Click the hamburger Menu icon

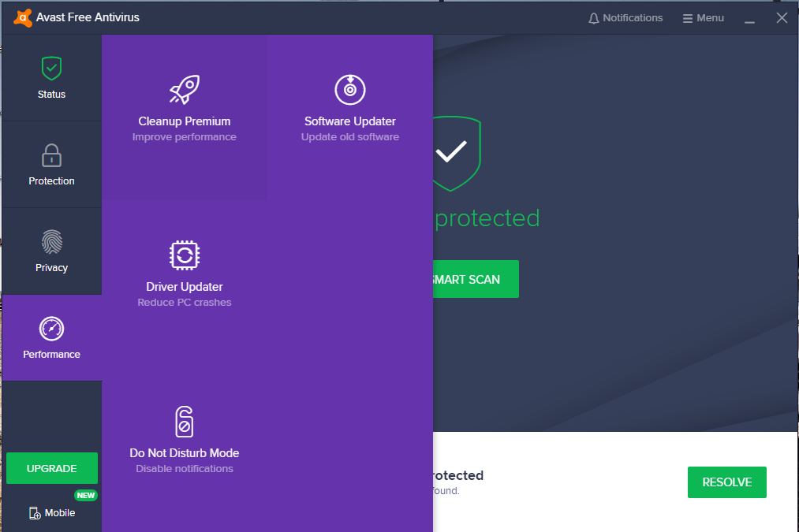point(688,18)
